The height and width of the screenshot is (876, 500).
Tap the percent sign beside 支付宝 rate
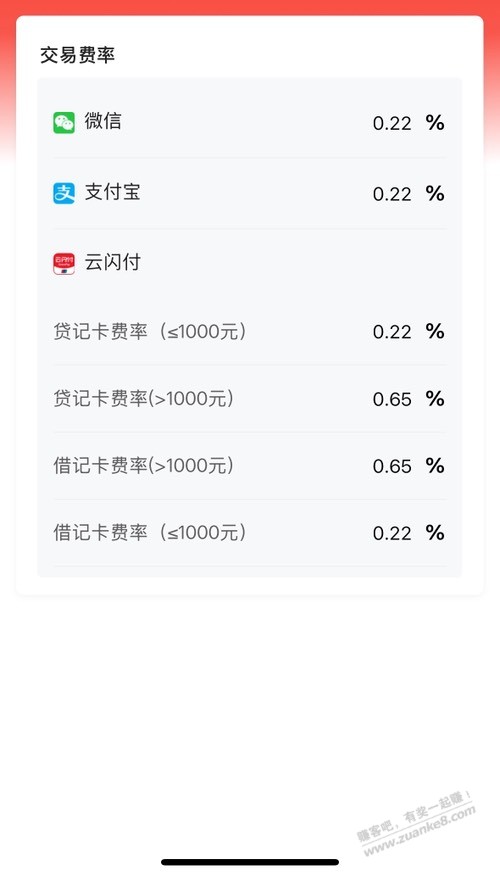(435, 193)
